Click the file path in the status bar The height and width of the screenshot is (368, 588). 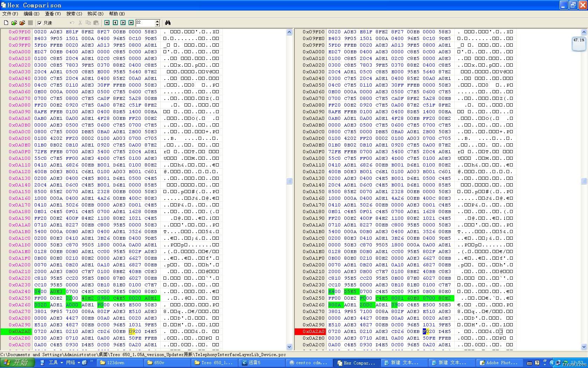(x=143, y=355)
